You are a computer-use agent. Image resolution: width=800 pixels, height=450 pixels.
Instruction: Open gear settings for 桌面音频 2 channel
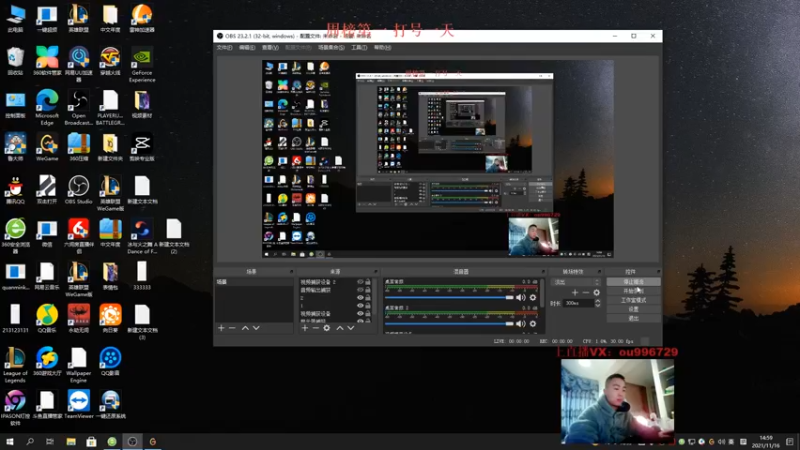tap(533, 323)
